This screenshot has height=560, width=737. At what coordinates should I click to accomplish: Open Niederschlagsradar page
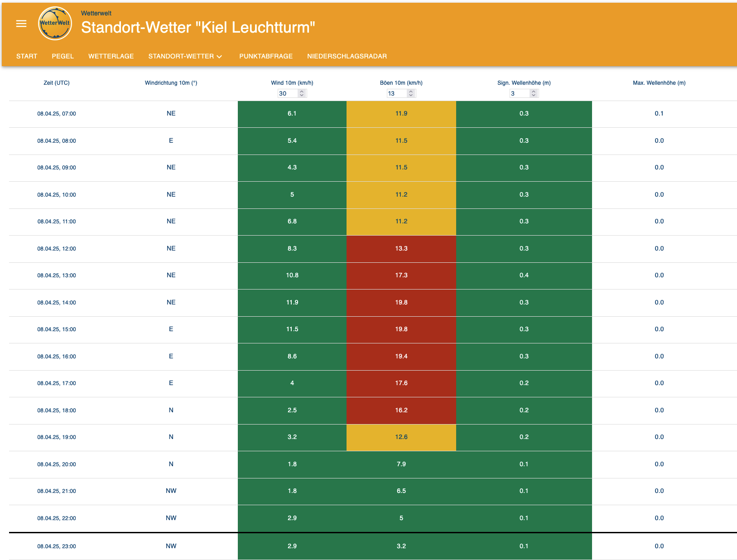click(347, 56)
